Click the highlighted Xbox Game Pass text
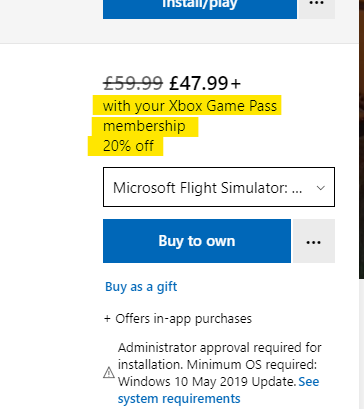The width and height of the screenshot is (364, 409). (x=223, y=106)
